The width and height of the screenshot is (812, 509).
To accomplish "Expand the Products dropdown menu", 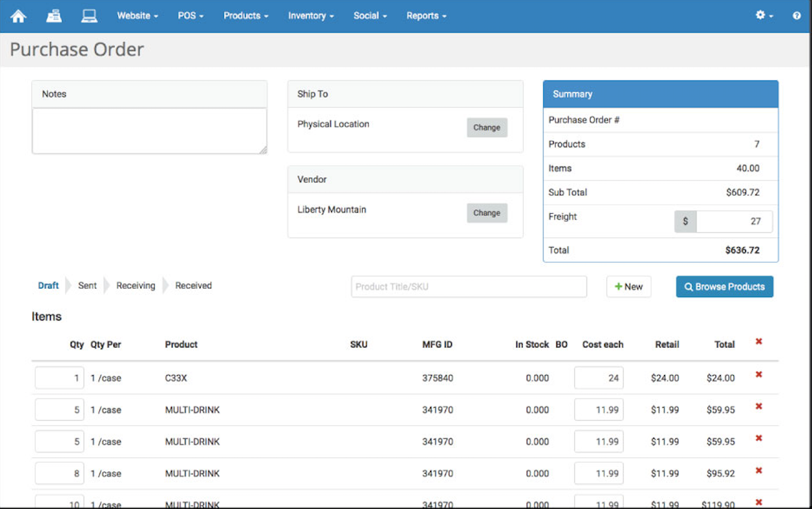I will [245, 16].
